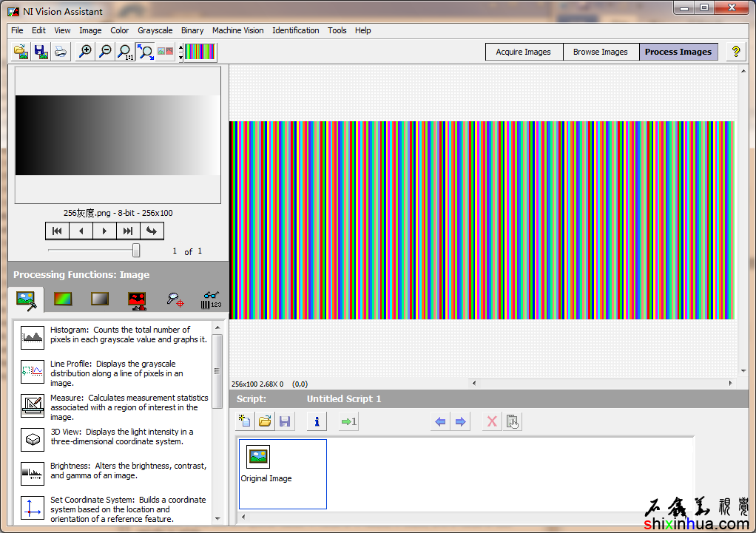This screenshot has width=756, height=533.
Task: Open the Machine Vision menu
Action: pos(237,30)
